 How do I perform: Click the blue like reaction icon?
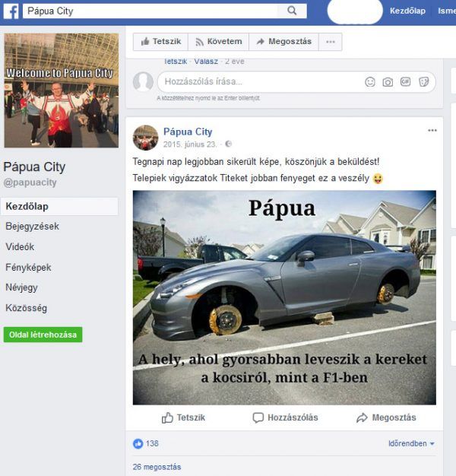(138, 444)
